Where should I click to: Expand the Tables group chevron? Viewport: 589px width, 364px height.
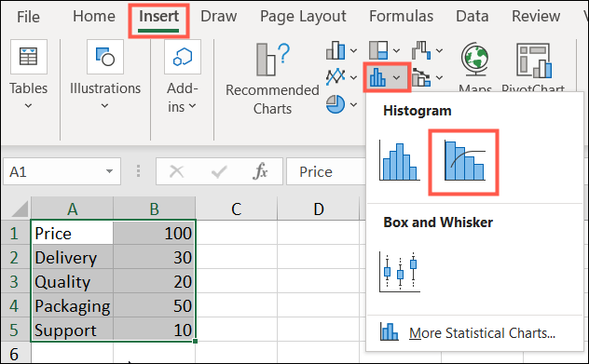[x=28, y=106]
